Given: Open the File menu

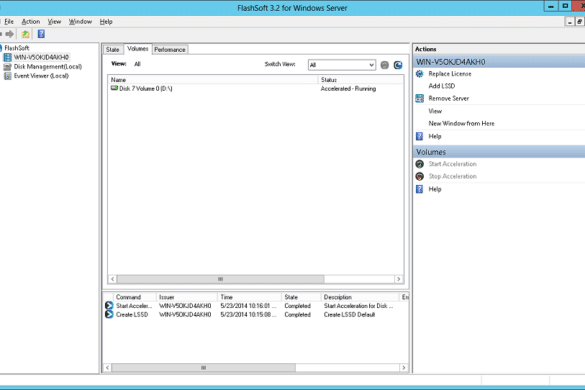Looking at the screenshot, I should coord(9,22).
